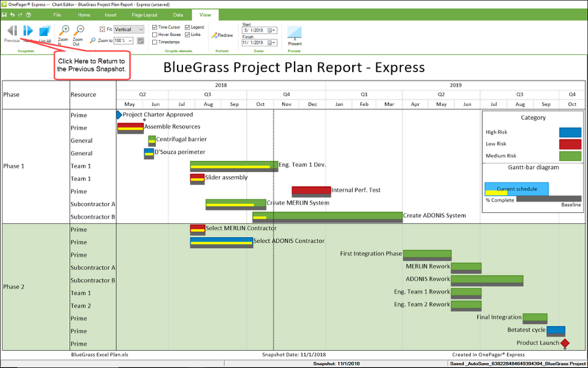Image resolution: width=588 pixels, height=368 pixels.
Task: Click the BlueGrass Excel Plan.xls footer text
Action: [x=100, y=355]
